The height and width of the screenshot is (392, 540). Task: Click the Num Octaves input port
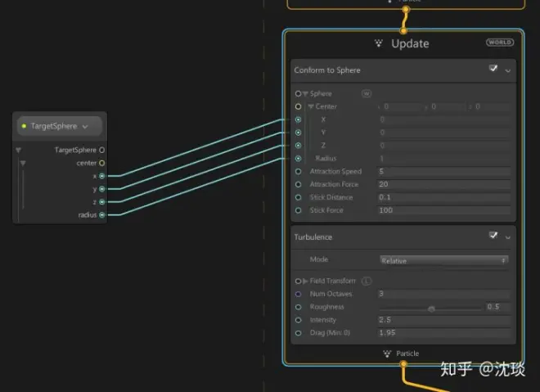pyautogui.click(x=299, y=294)
